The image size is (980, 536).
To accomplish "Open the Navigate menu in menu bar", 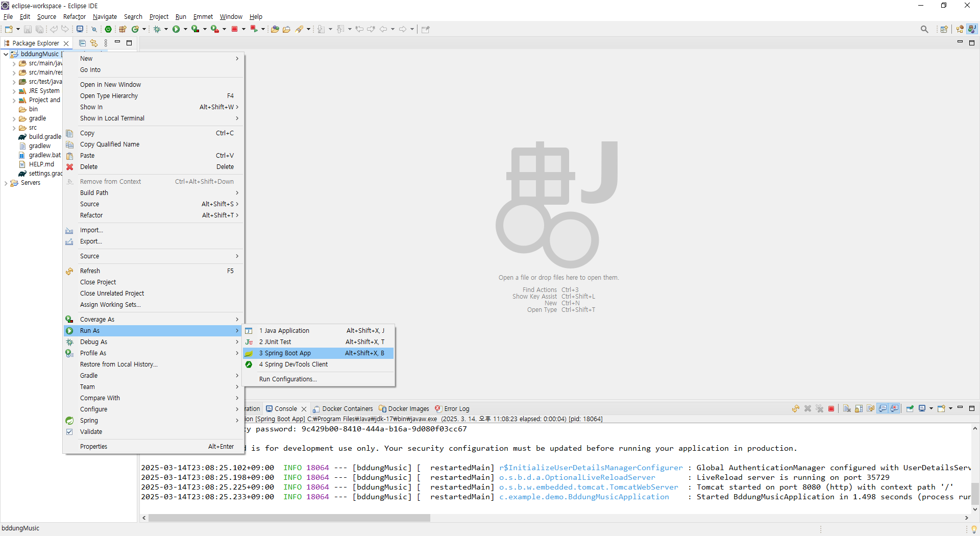I will pos(105,17).
